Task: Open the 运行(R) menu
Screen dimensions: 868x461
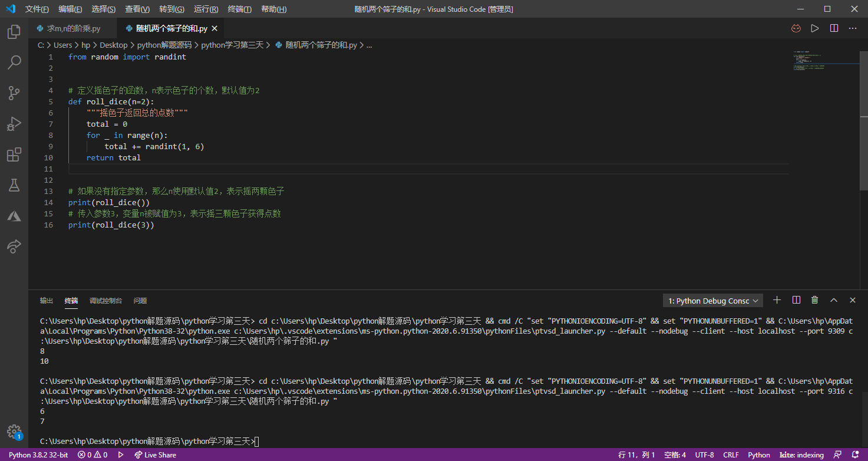Action: tap(206, 9)
